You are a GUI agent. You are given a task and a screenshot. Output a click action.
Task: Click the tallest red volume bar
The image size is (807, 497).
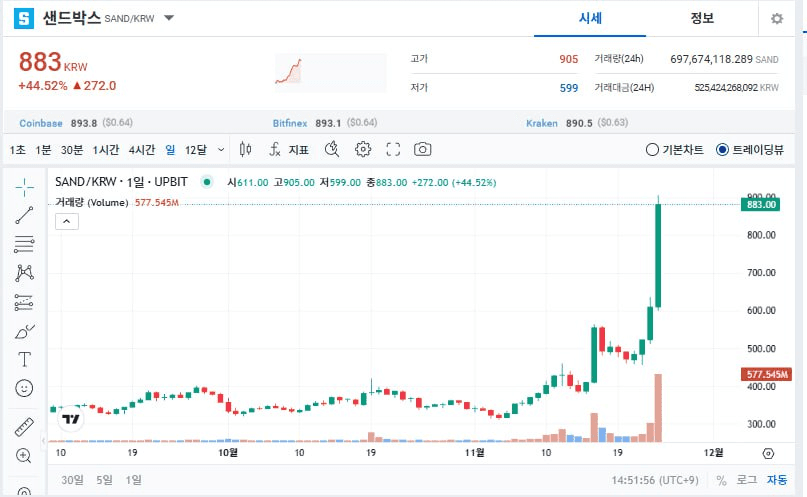658,408
